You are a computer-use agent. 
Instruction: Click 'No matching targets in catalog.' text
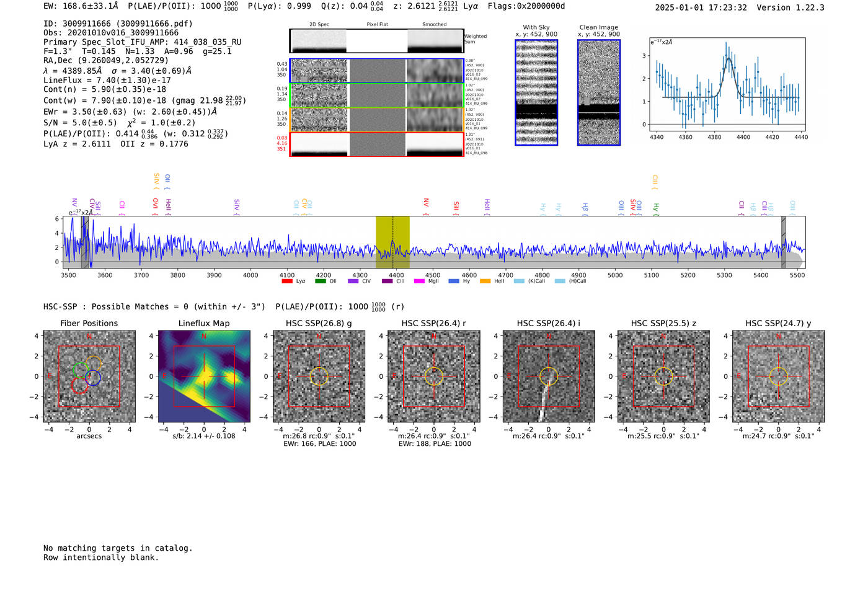118,548
